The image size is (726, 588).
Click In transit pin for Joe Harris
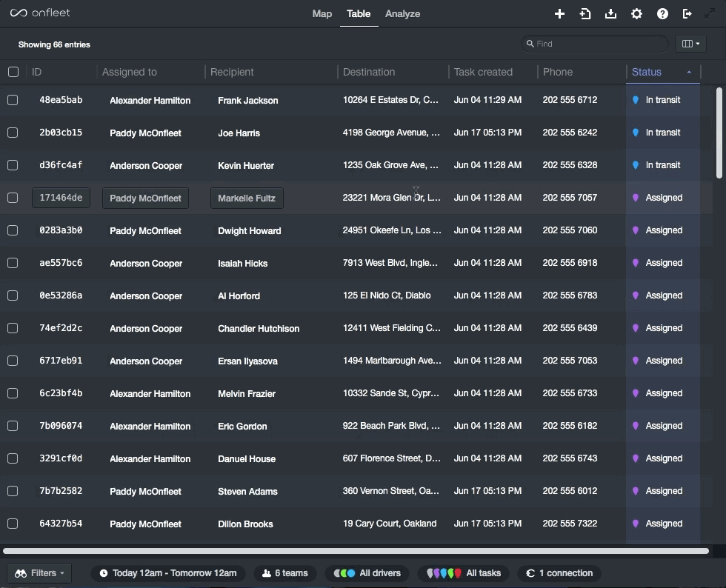[x=636, y=133]
